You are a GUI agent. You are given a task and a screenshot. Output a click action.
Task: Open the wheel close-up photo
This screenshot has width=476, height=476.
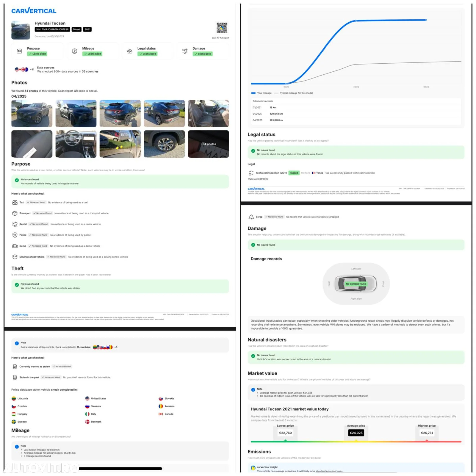pyautogui.click(x=164, y=144)
